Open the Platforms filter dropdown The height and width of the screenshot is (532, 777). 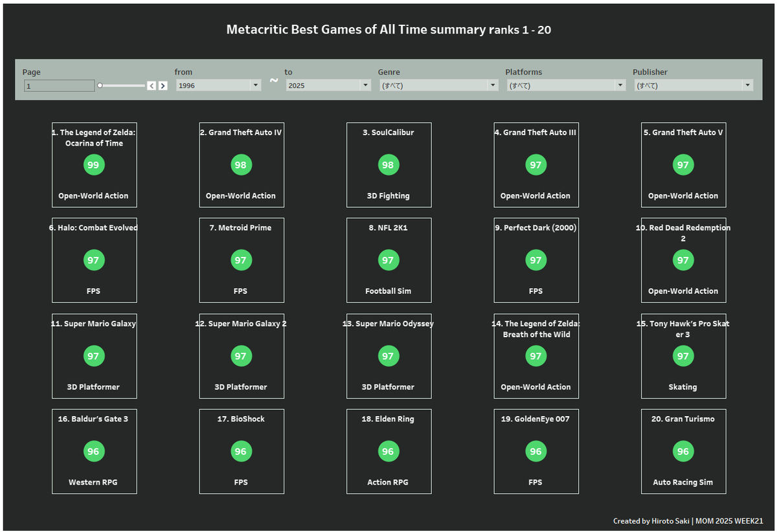(620, 85)
